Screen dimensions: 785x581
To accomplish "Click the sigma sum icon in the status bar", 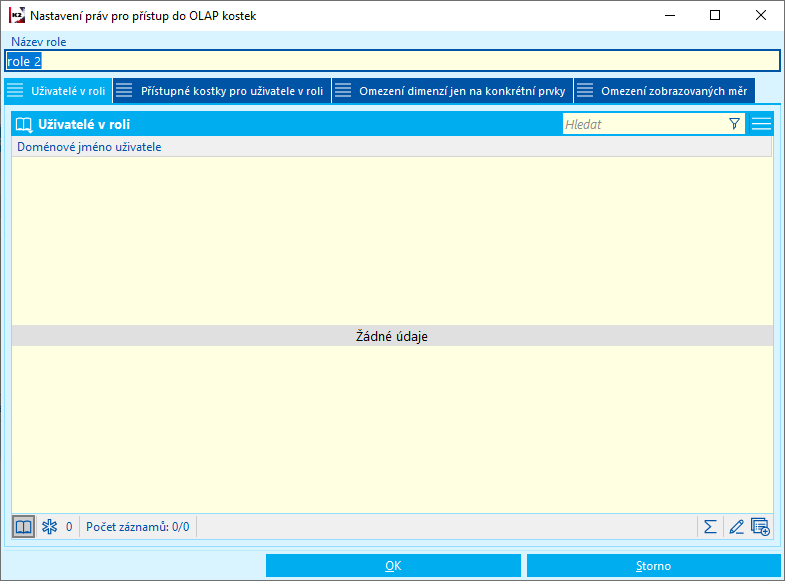I will [x=710, y=527].
